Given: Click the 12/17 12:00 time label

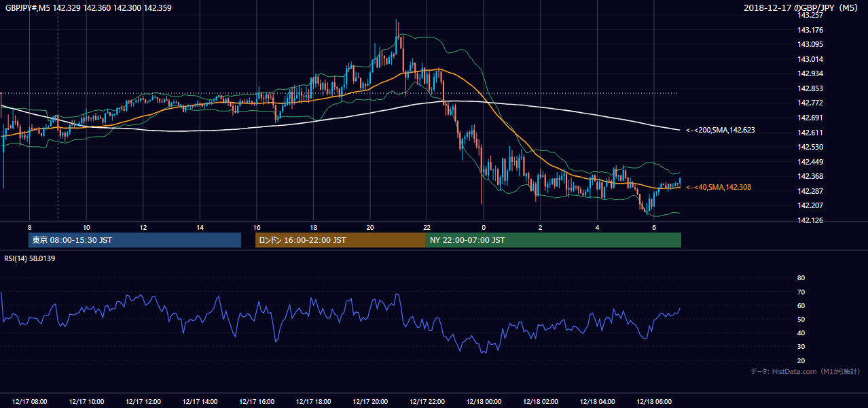Looking at the screenshot, I should point(143,402).
